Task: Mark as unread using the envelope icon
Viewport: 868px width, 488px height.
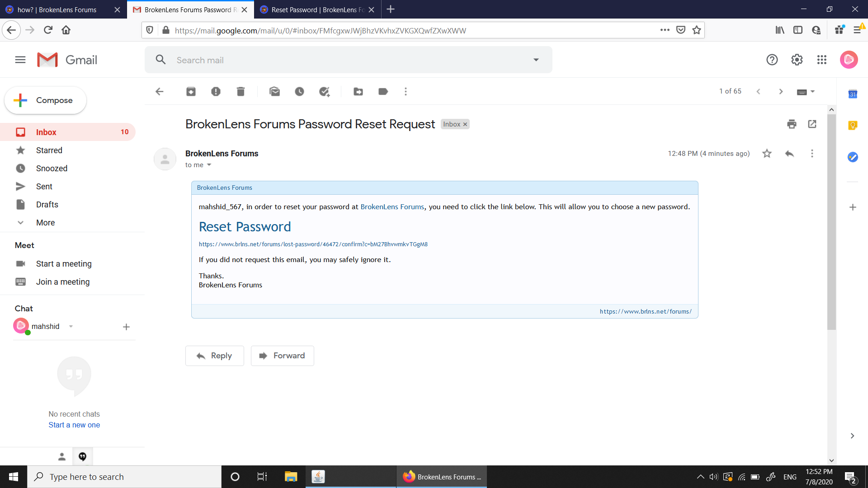Action: pos(274,92)
